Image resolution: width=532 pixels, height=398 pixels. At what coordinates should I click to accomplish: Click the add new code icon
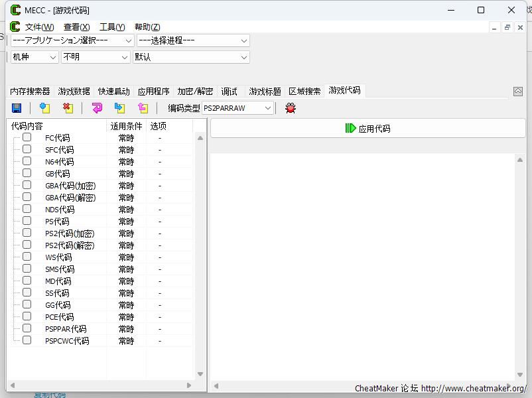click(44, 108)
